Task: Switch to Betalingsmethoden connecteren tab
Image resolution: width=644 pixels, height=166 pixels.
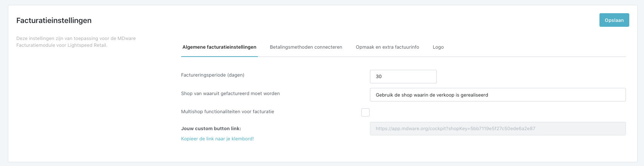Action: coord(306,47)
